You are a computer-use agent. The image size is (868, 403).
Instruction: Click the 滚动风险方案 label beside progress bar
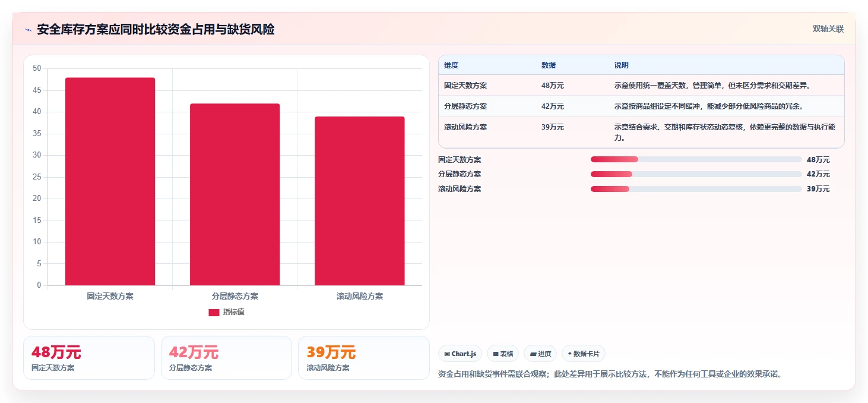(x=460, y=189)
